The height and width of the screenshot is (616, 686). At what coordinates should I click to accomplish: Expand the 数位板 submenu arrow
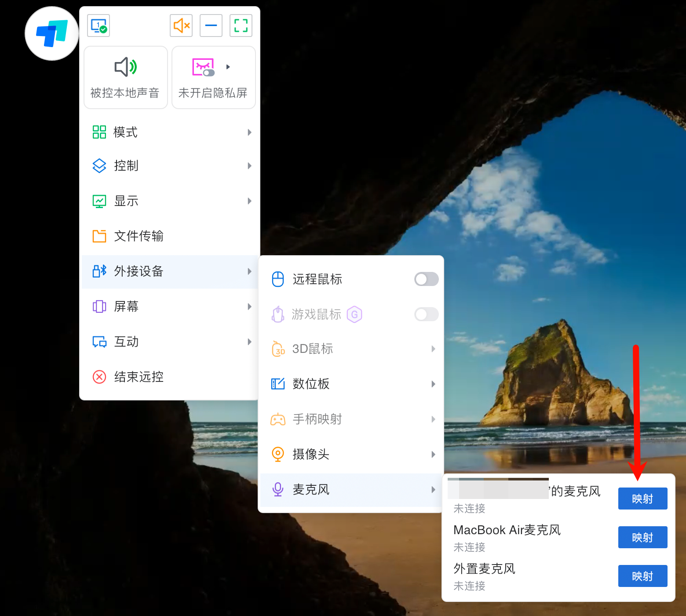coord(433,384)
